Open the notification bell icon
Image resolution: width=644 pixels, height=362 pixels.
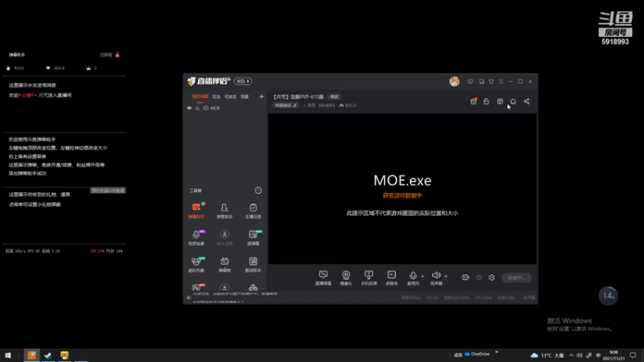click(x=513, y=101)
